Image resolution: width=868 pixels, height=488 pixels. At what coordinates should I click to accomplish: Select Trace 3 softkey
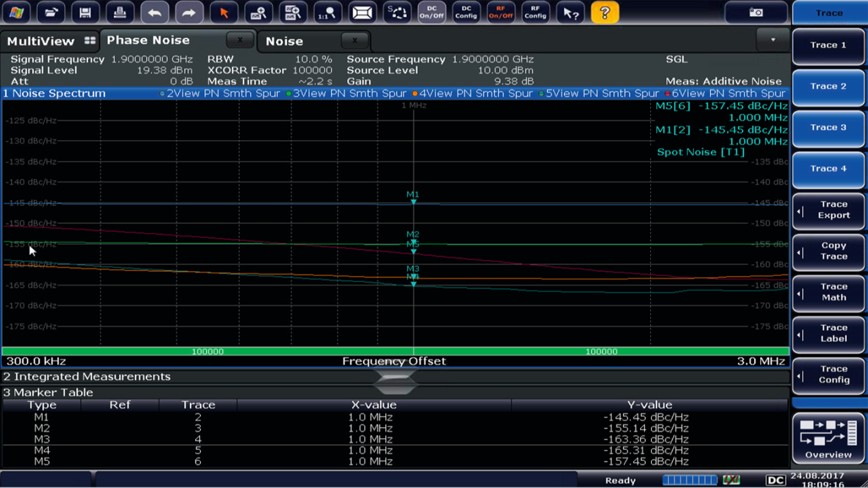coord(828,128)
